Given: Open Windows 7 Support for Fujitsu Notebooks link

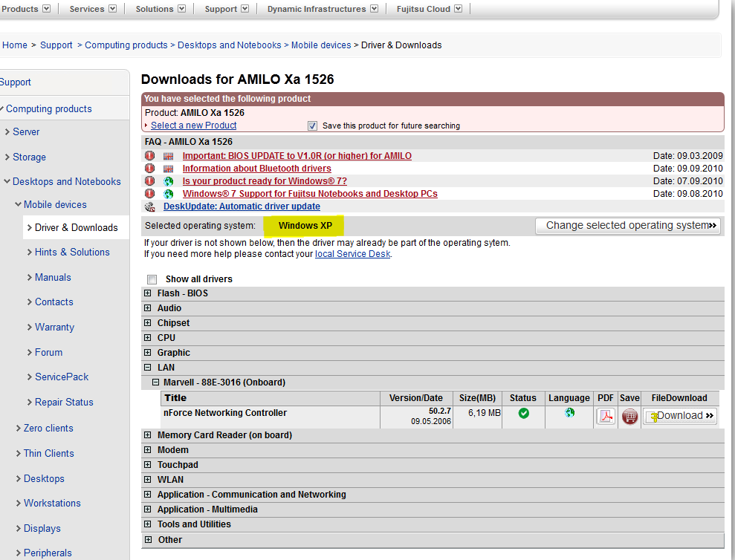Looking at the screenshot, I should coord(310,194).
